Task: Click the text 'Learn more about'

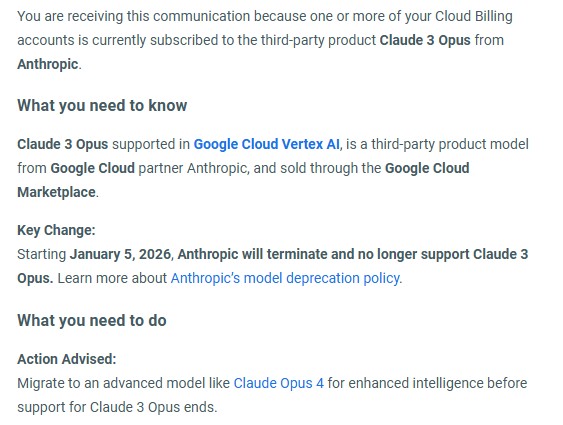Action: [x=112, y=278]
